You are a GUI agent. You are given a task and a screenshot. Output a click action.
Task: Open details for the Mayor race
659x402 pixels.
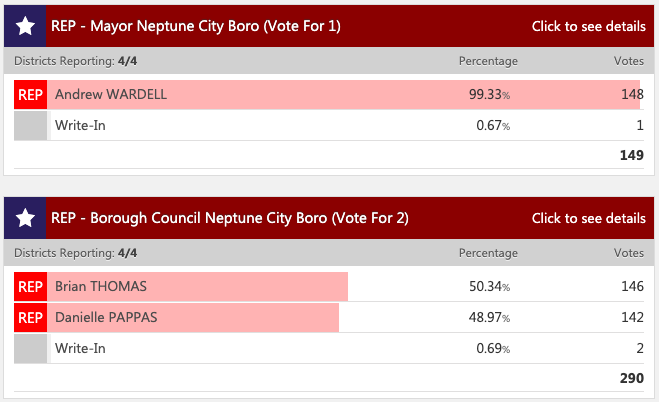click(x=588, y=26)
